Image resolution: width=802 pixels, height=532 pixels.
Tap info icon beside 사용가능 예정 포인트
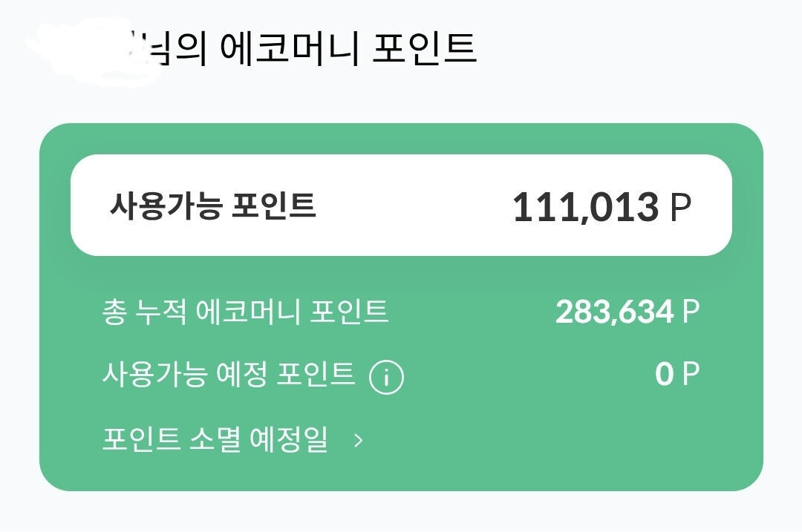[386, 377]
